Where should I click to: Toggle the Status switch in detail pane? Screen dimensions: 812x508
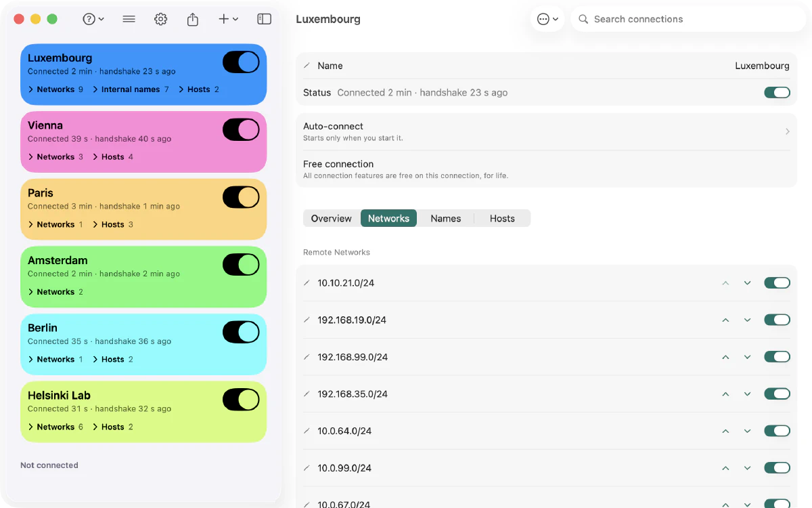click(777, 92)
